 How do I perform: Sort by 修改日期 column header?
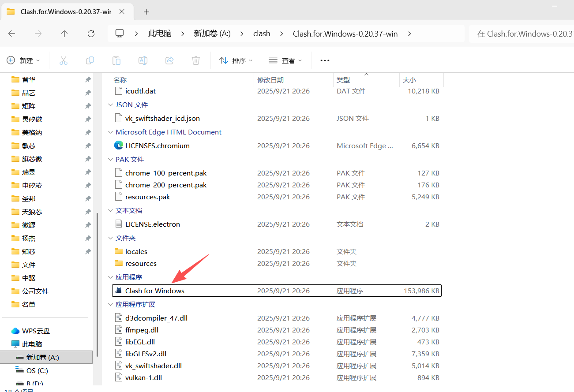click(x=270, y=80)
